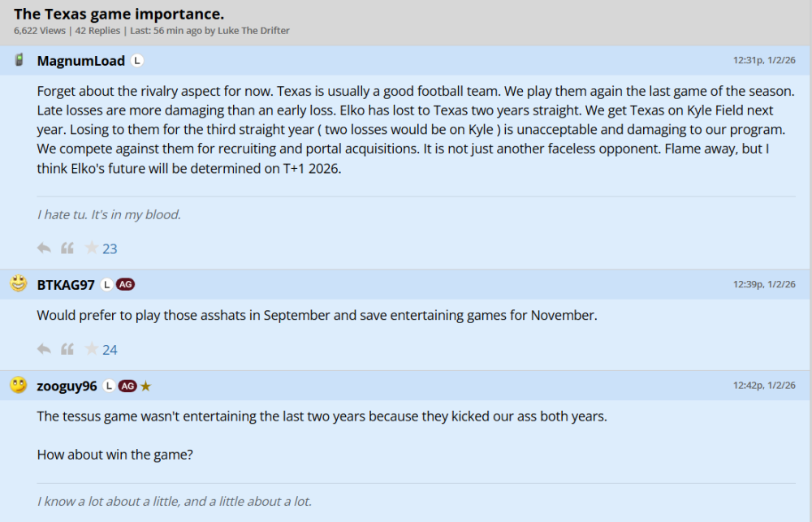Open the 23 stars count on MagnumLoad's post
The height and width of the screenshot is (522, 812).
pos(110,249)
